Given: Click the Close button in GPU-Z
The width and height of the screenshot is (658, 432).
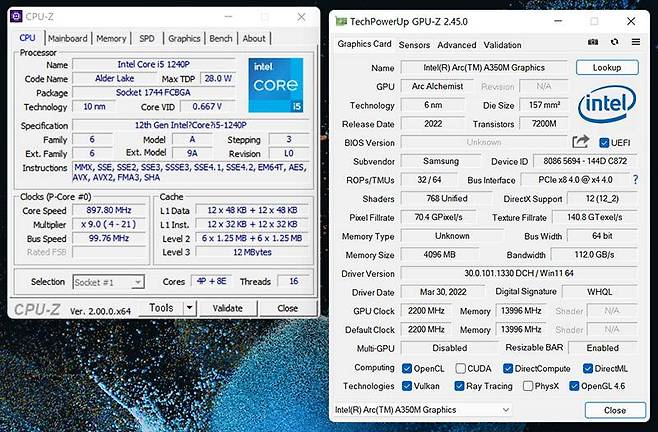Looking at the screenshot, I should 615,410.
